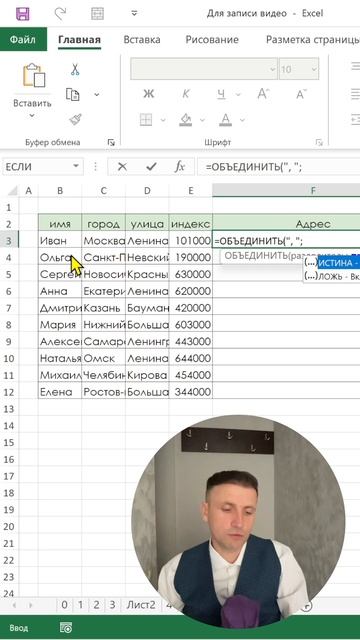Click the Fill Color bucket icon
The width and height of the screenshot is (360, 640).
185,120
